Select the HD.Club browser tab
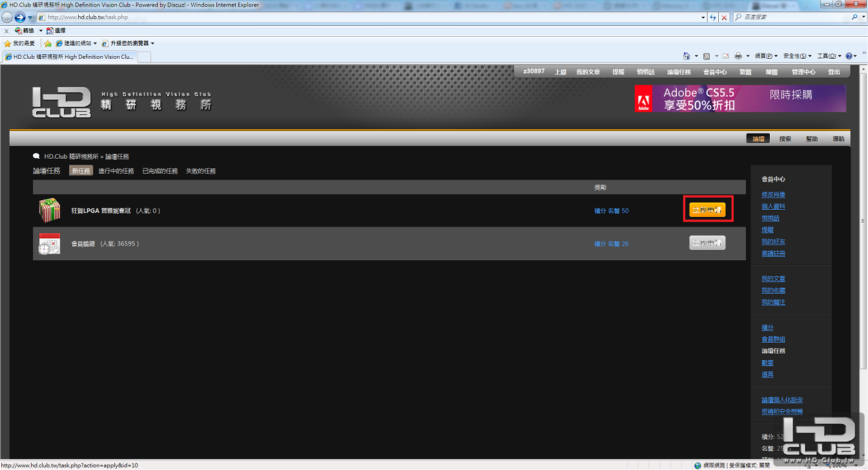868x470 pixels. tap(69, 56)
